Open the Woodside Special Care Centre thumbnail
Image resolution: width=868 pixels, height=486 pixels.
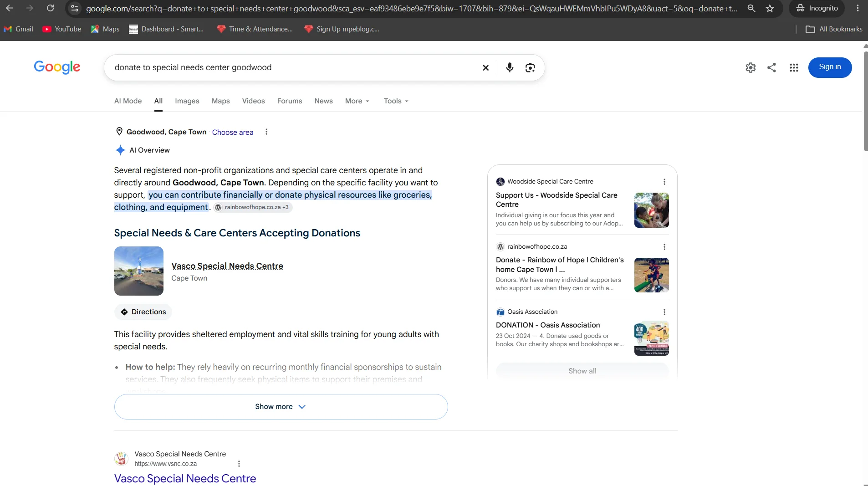[652, 210]
